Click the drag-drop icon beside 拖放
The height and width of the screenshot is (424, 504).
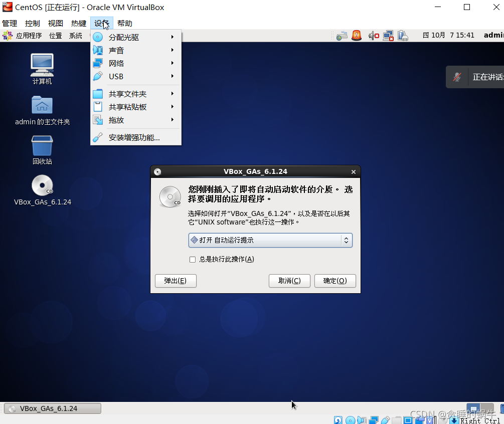click(x=98, y=120)
